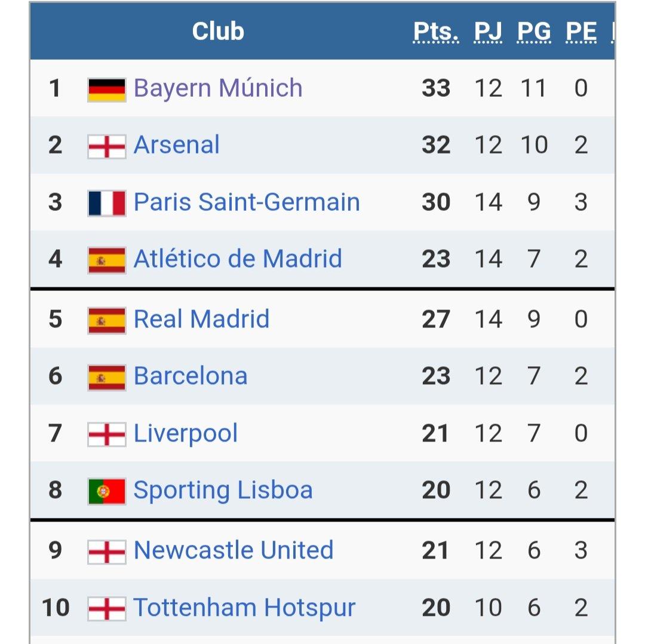
Task: Select the Tottenham Hotspur link
Action: click(244, 608)
